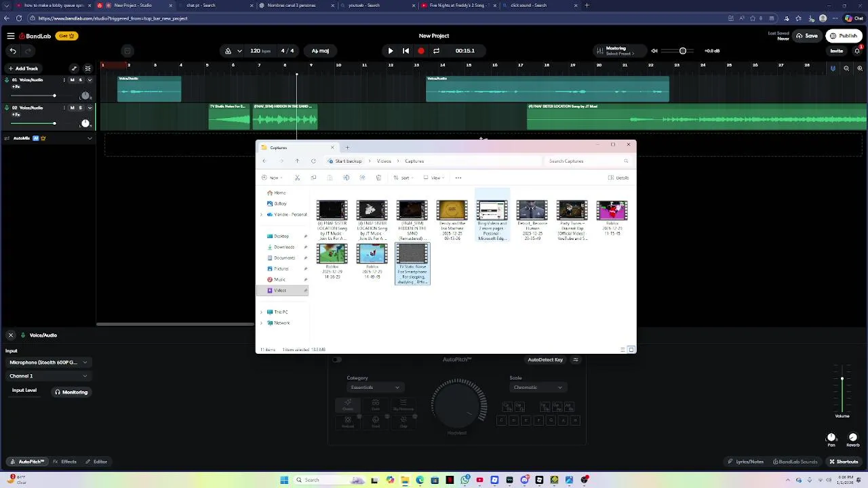Viewport: 868px width, 488px height.
Task: Open the Channel 1 dropdown
Action: pos(48,376)
